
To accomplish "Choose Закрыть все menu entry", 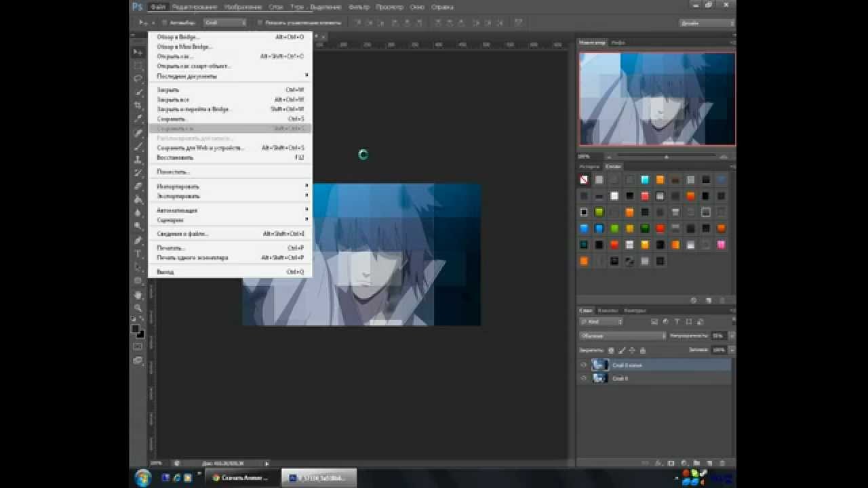I will pyautogui.click(x=231, y=100).
